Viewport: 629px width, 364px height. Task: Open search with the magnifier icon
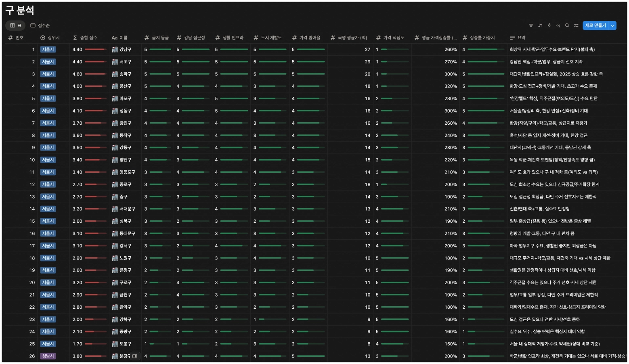(567, 25)
